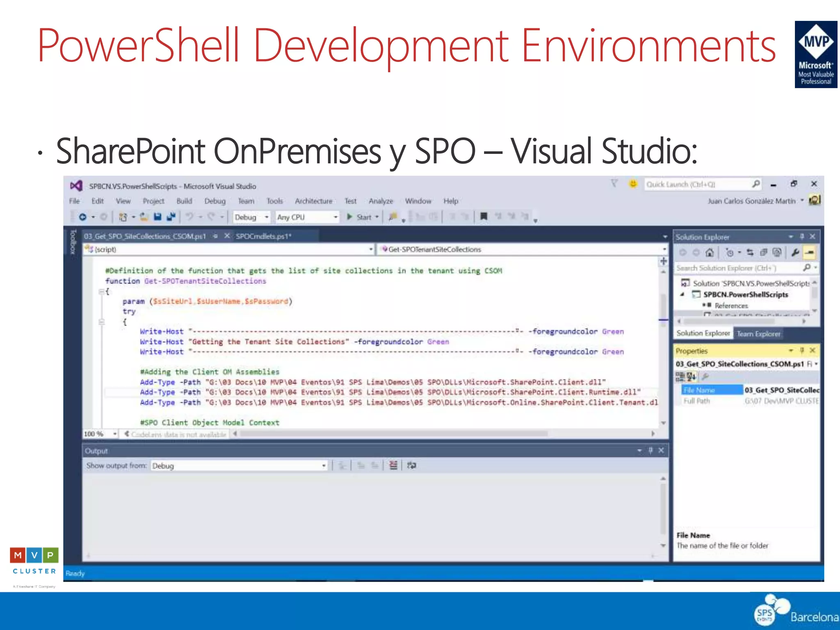
Task: Collapse the SPBCN.PowerShellScripts project node
Action: [682, 294]
